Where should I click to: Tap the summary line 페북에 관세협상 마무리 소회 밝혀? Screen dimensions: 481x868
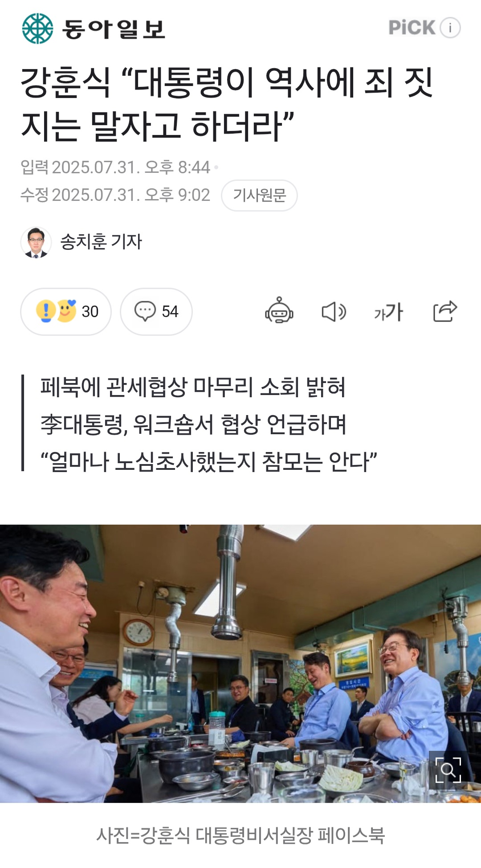point(193,387)
